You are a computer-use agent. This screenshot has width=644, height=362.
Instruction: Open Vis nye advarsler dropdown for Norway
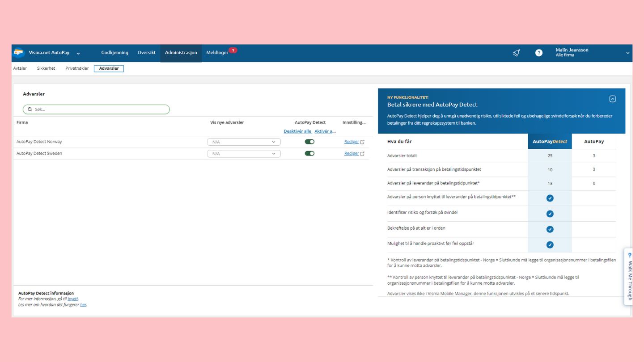point(244,142)
